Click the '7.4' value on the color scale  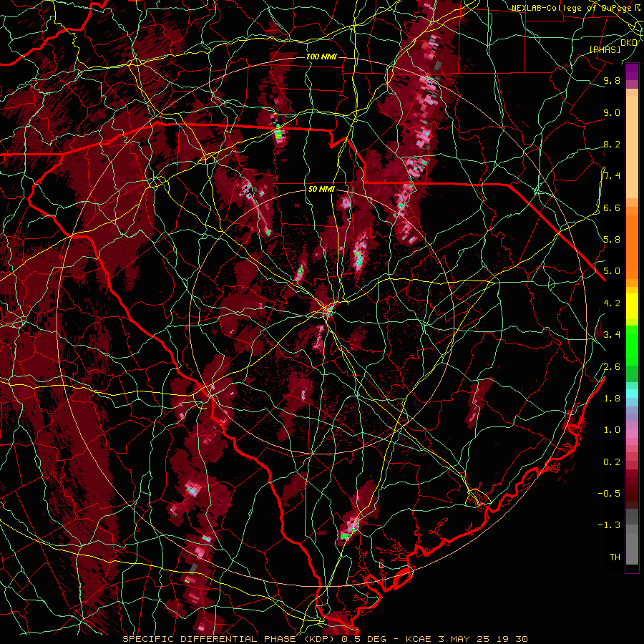point(612,176)
